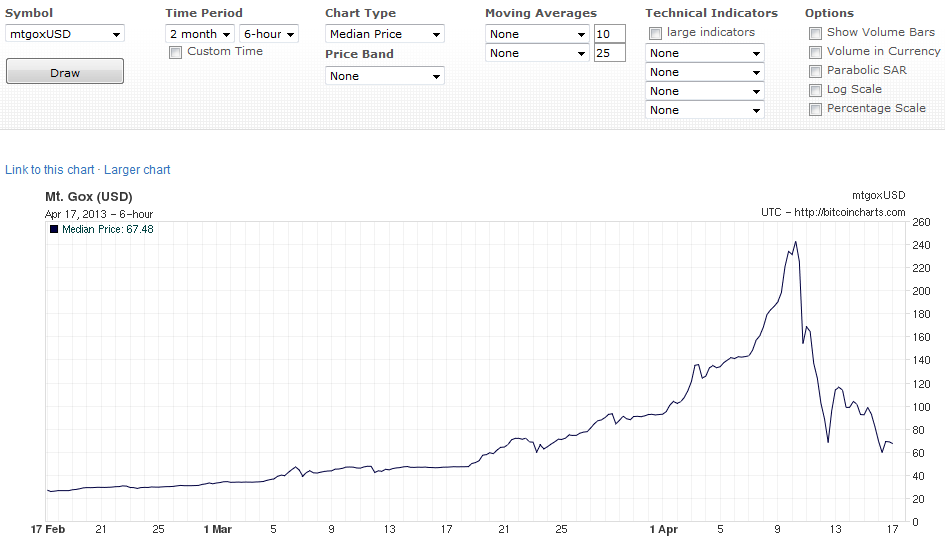The width and height of the screenshot is (945, 547).
Task: Click the Technical Indicators heading
Action: [711, 13]
